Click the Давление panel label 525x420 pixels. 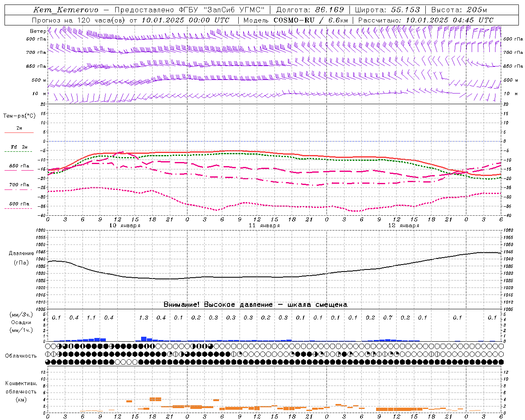pyautogui.click(x=21, y=253)
